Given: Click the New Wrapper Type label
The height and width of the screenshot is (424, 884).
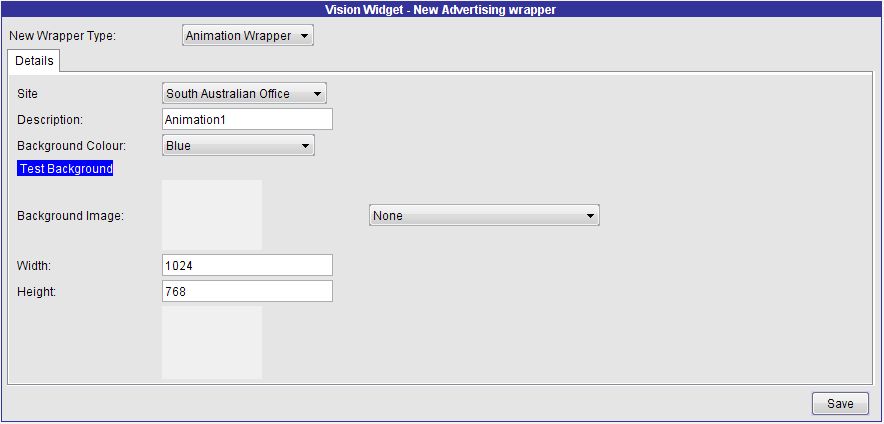Looking at the screenshot, I should [x=62, y=36].
